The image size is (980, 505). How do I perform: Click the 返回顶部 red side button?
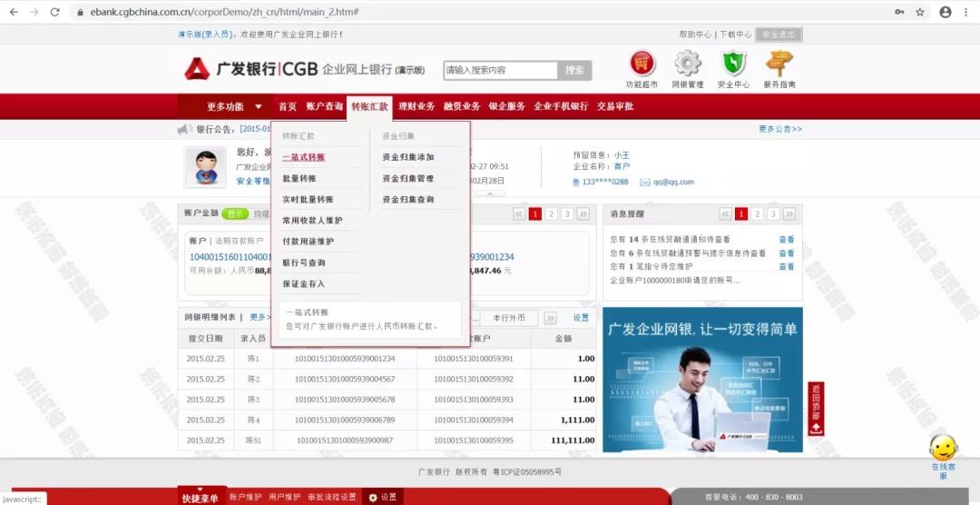coord(816,409)
